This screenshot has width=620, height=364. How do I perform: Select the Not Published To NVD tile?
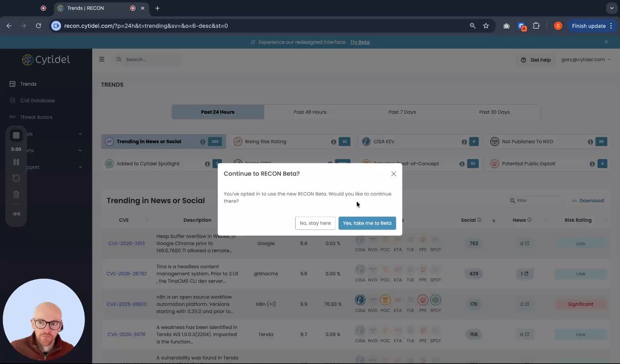(549, 142)
